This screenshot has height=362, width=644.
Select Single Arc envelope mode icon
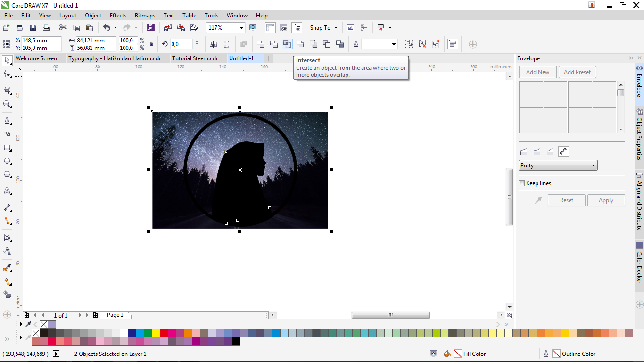[537, 152]
